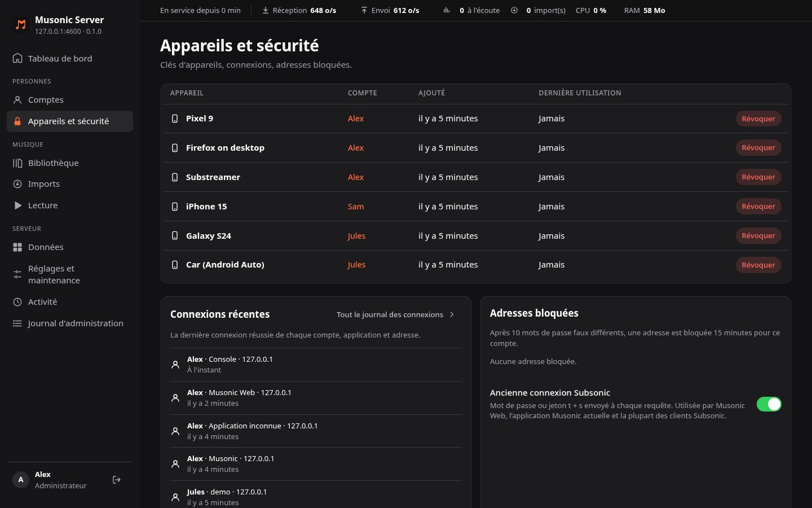Screen dimensions: 812x508
Task: Click Jules account link in Galaxy S24 row
Action: tap(356, 236)
